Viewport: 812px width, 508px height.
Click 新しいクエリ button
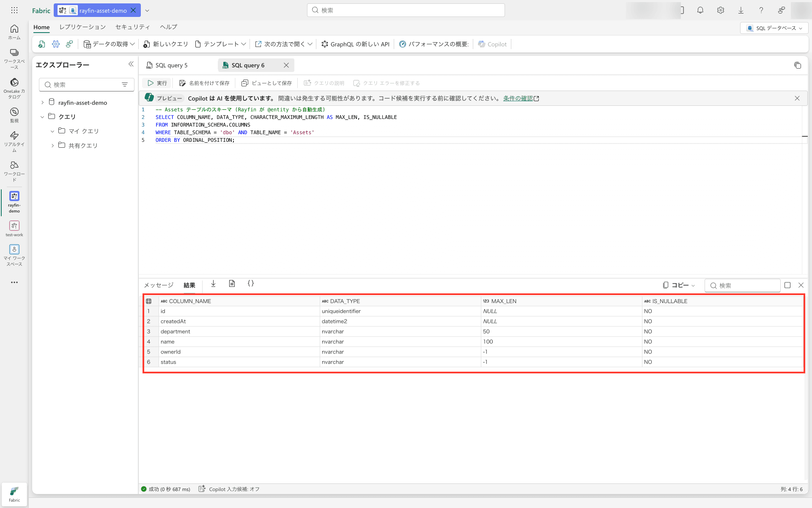165,44
